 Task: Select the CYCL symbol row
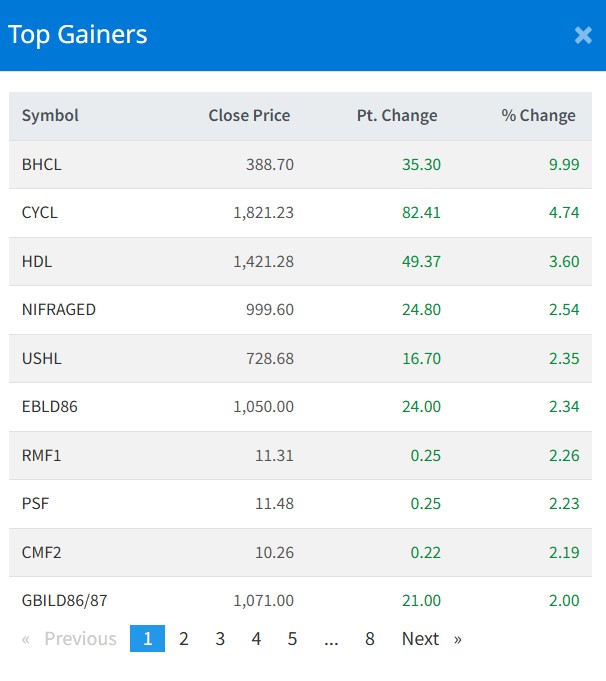[x=40, y=212]
